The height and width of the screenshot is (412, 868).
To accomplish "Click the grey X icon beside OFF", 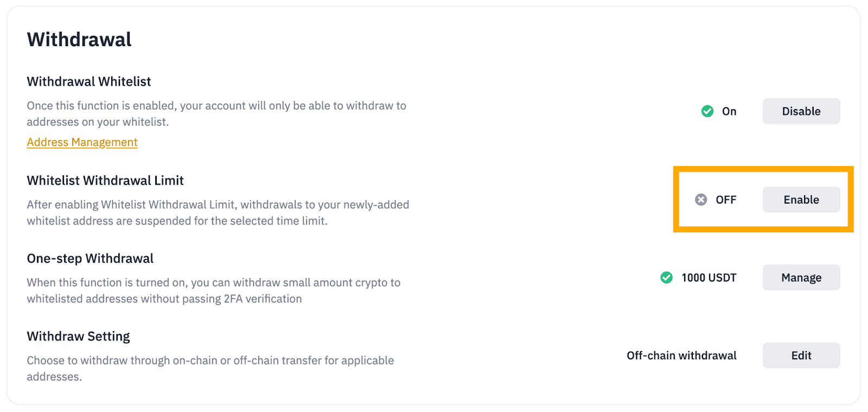I will [701, 200].
